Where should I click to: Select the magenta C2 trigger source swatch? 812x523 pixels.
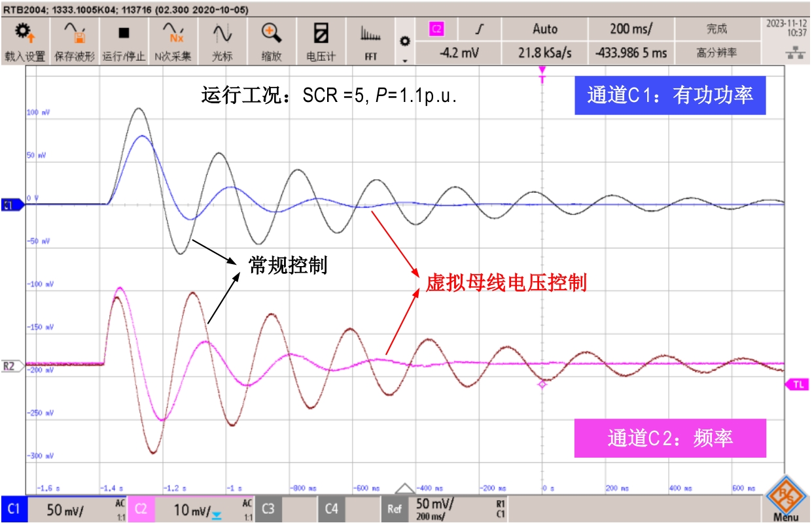click(x=436, y=29)
